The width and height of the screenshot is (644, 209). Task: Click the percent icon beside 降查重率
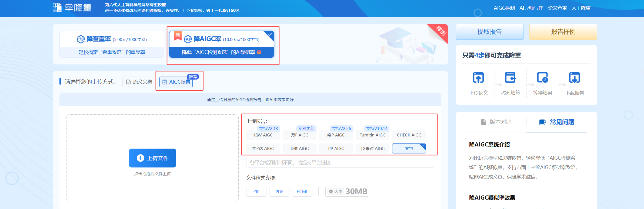[x=81, y=39]
